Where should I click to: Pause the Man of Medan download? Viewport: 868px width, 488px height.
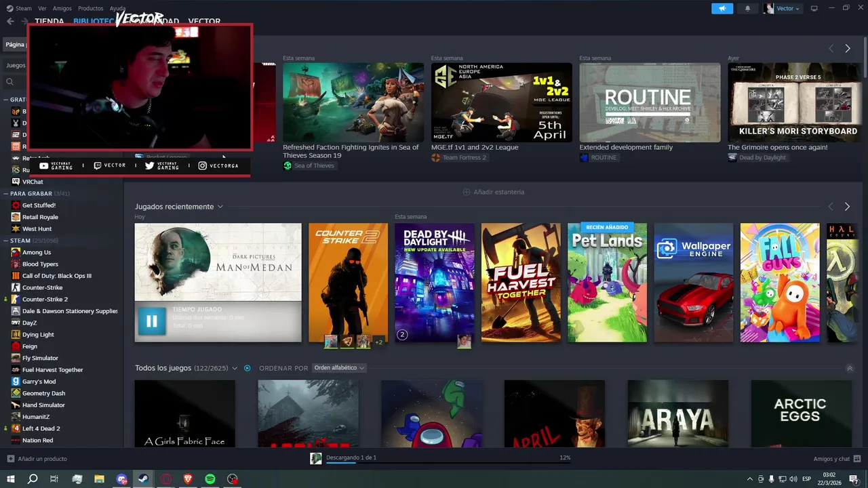coord(152,321)
